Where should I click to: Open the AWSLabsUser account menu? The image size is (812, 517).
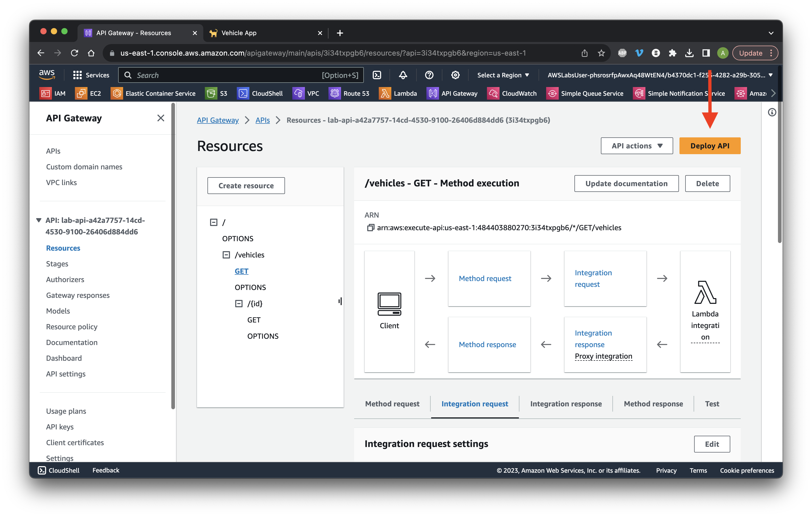click(660, 75)
